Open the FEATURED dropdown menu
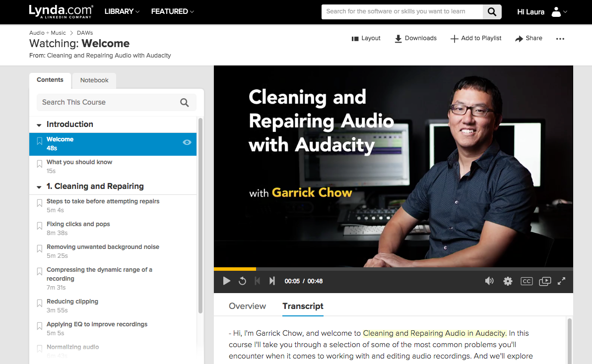 [x=173, y=12]
